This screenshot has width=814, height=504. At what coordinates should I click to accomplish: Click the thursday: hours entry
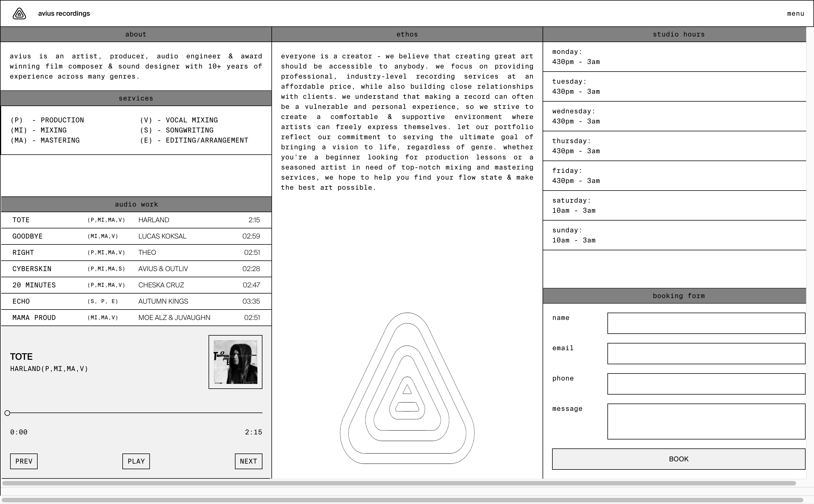point(675,146)
